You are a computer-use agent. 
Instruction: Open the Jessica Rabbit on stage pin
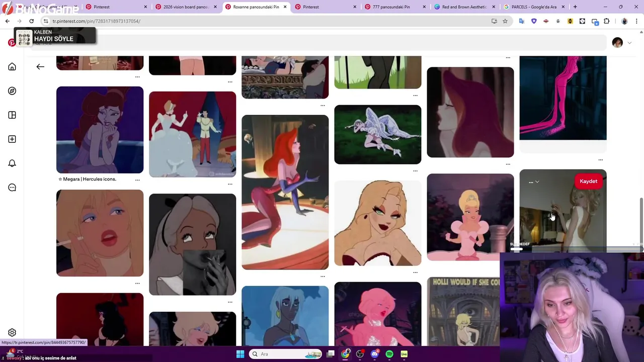click(x=285, y=192)
